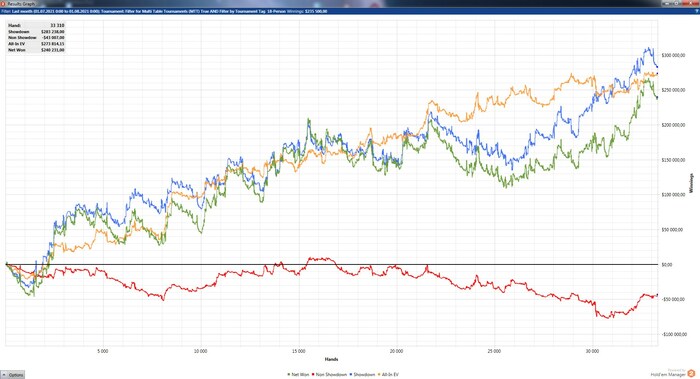
Task: Click the 25 000 hands axis label
Action: coord(494,351)
